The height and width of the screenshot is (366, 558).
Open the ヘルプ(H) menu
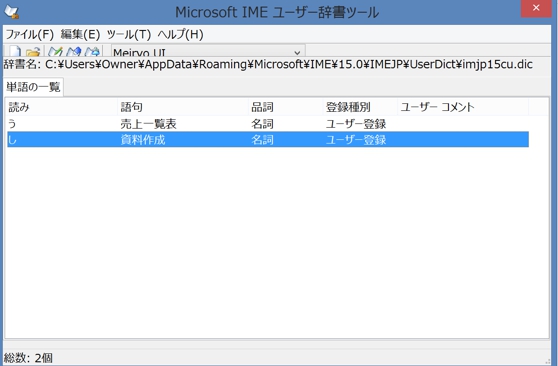pos(180,35)
